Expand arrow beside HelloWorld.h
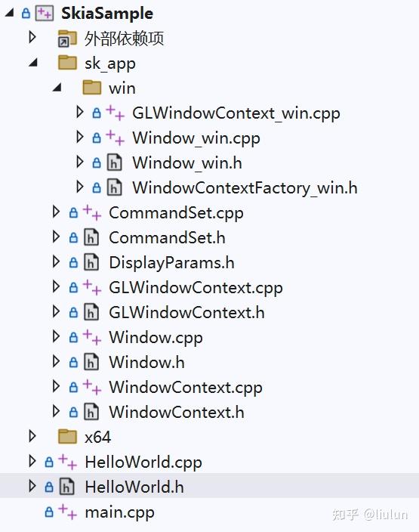Screen dimensions: 419x532 [32, 486]
